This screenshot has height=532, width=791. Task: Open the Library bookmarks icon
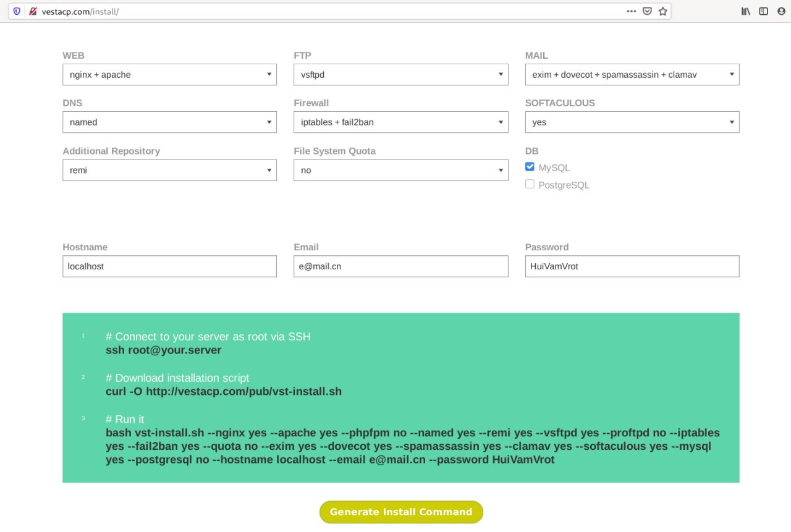coord(746,11)
